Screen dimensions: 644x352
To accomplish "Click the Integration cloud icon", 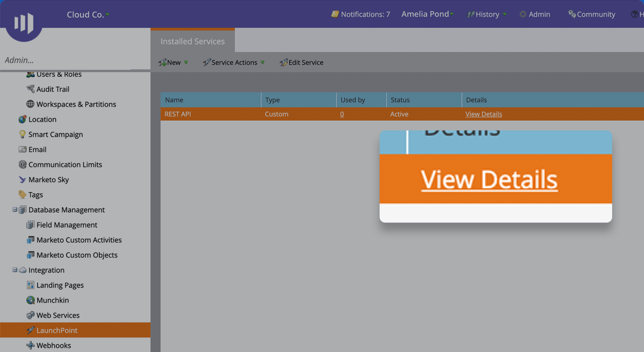I will point(22,270).
